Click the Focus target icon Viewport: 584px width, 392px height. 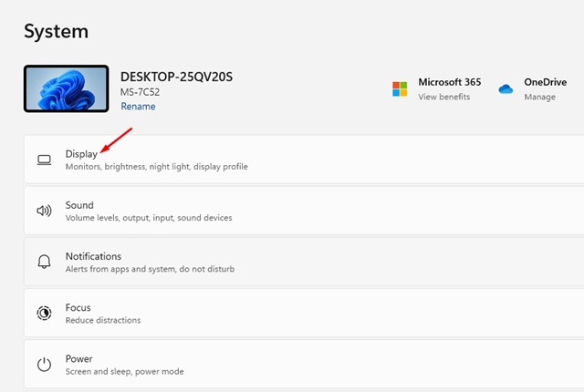pyautogui.click(x=44, y=313)
